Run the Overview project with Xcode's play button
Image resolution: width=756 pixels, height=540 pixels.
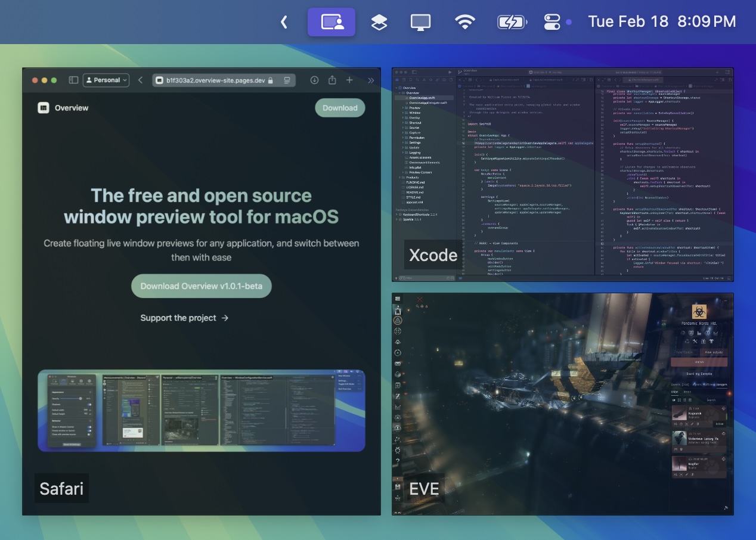pos(450,72)
